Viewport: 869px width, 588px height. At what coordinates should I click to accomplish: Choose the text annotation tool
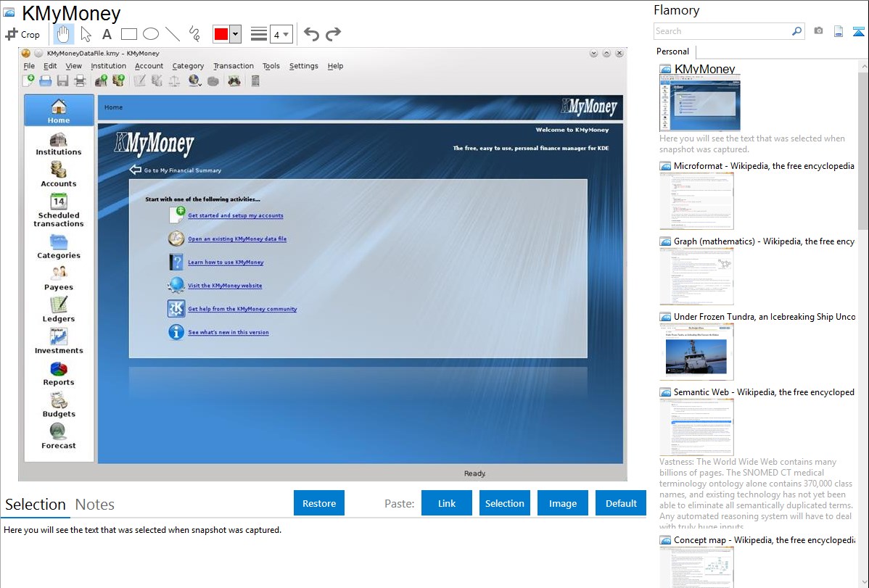pos(107,34)
